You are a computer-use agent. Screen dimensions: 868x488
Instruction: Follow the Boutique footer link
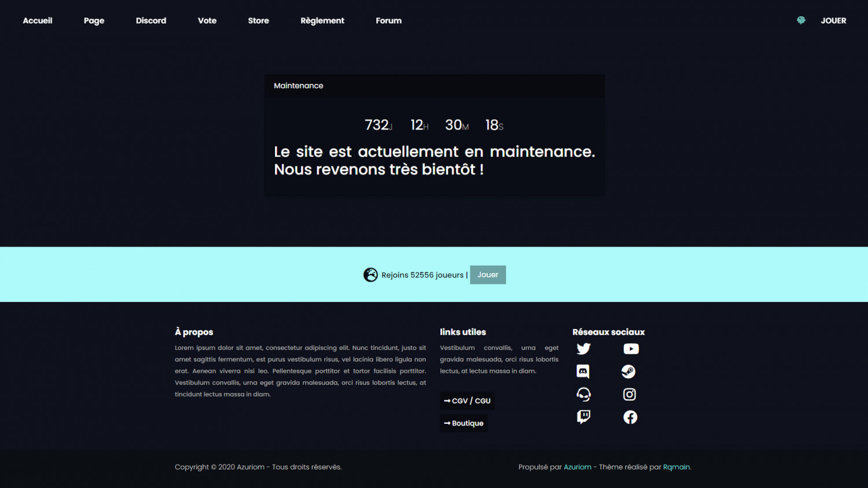(464, 423)
